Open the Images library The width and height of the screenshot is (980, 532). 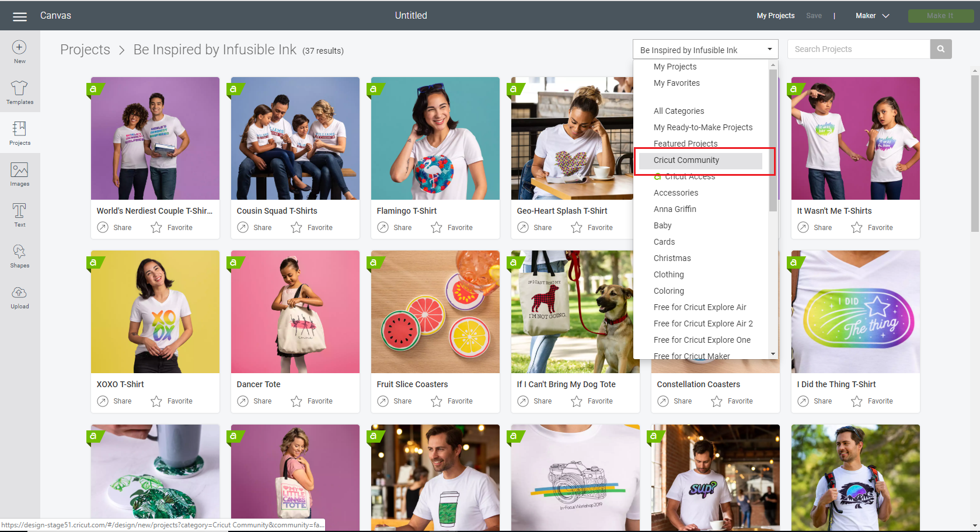point(19,175)
